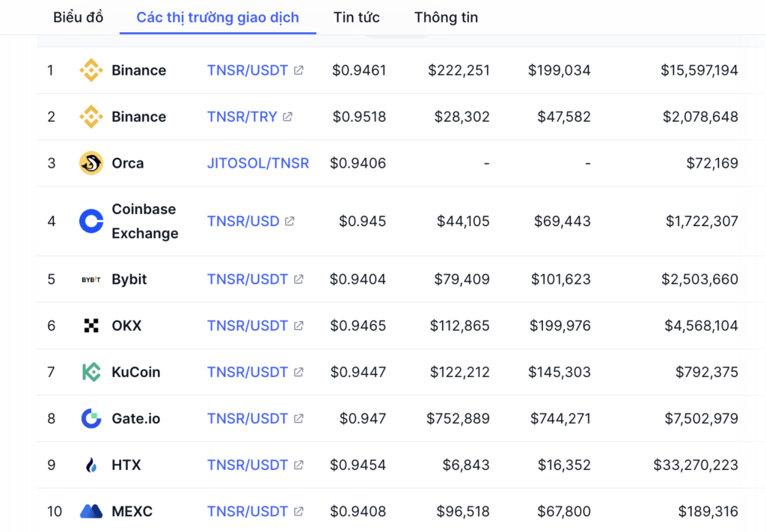Open the JITOSOL/TNSR pair link

(258, 163)
